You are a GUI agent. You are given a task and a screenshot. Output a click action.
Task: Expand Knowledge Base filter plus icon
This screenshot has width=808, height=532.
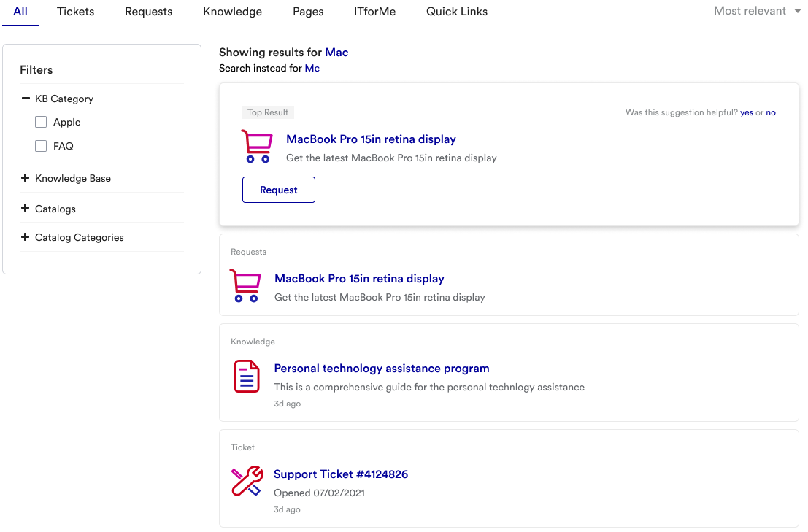(26, 177)
